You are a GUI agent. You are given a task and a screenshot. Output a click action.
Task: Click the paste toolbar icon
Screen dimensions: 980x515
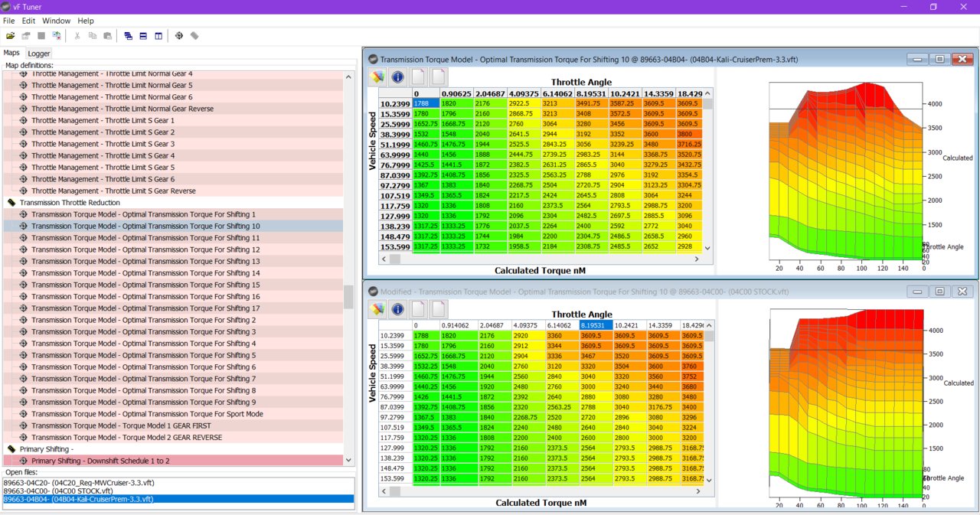click(108, 36)
